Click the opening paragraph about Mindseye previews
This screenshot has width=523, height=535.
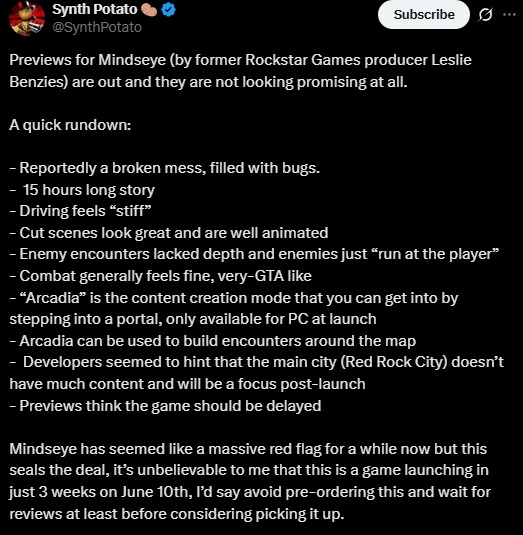coord(241,71)
